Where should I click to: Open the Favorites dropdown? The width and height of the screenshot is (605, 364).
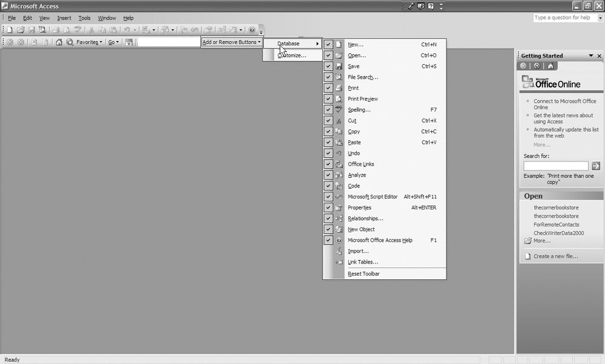tap(89, 42)
